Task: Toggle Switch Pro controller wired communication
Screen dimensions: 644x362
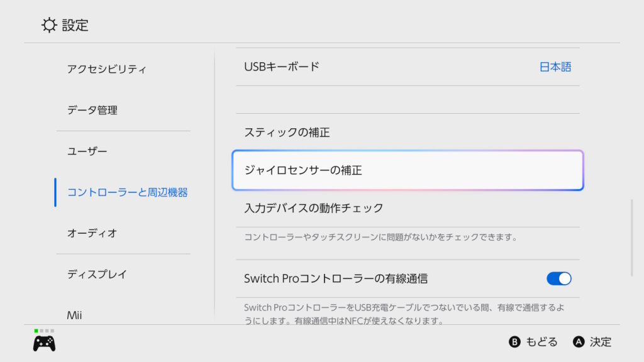Action: [558, 278]
